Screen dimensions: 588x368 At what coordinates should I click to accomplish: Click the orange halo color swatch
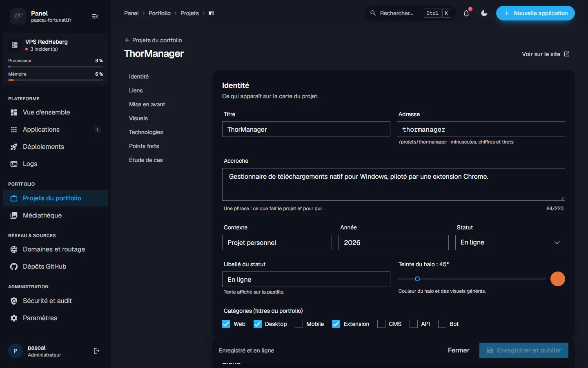(558, 279)
